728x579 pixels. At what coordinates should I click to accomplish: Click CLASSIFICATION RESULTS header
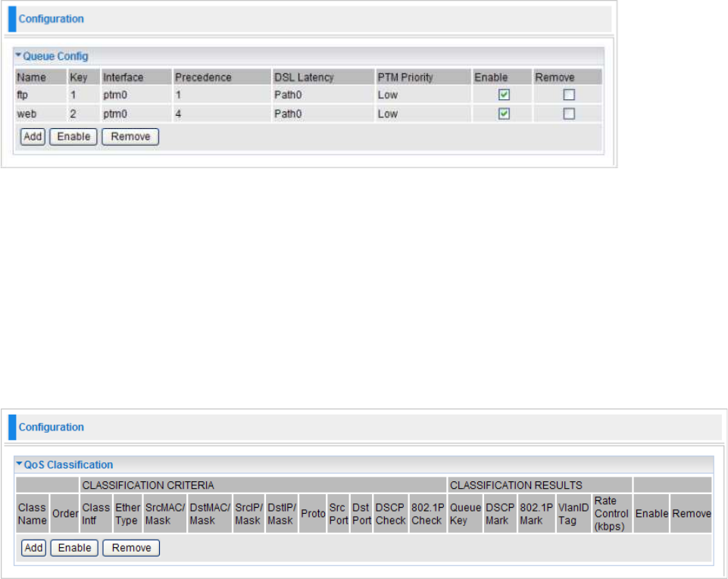click(x=539, y=485)
